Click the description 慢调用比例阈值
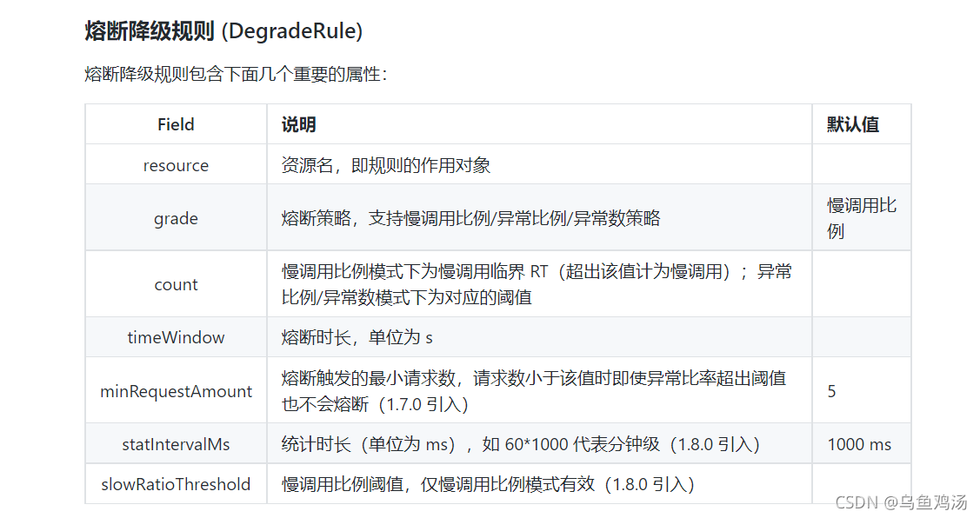Screen dimensions: 980x518 coord(488,484)
